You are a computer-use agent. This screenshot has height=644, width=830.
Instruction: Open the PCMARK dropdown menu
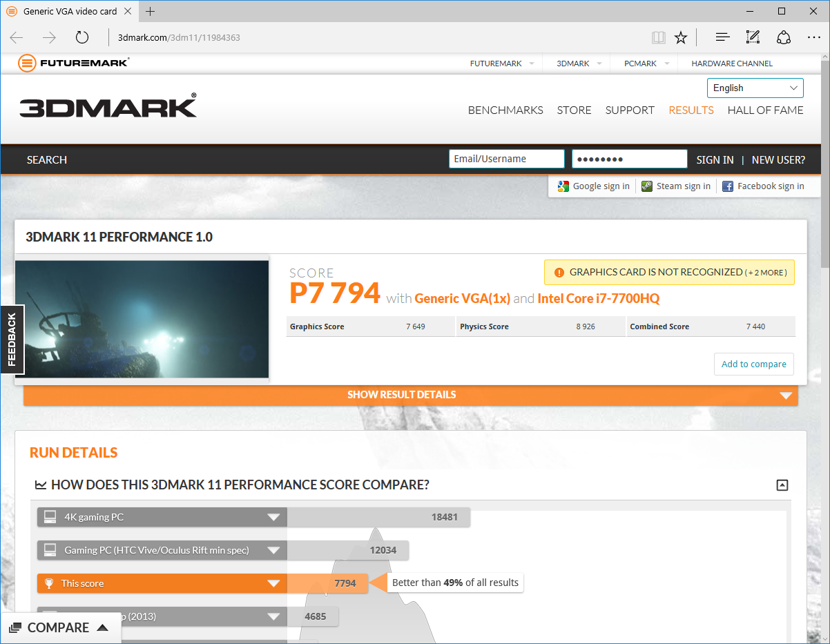click(x=646, y=64)
